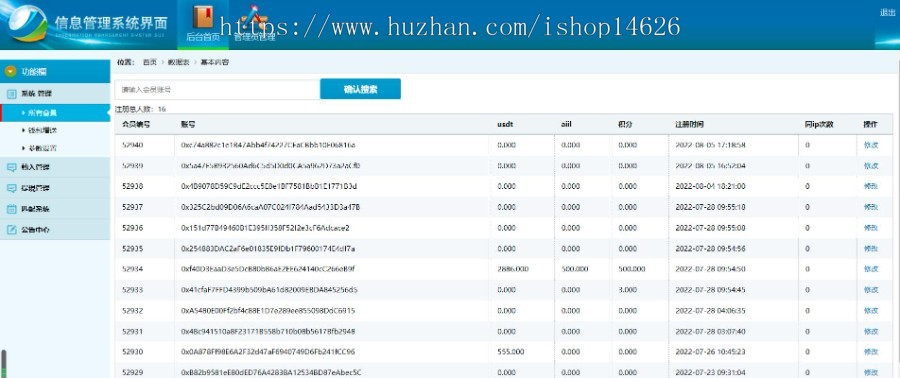Click 修改 for member 52931
900x378 pixels.
point(871,331)
